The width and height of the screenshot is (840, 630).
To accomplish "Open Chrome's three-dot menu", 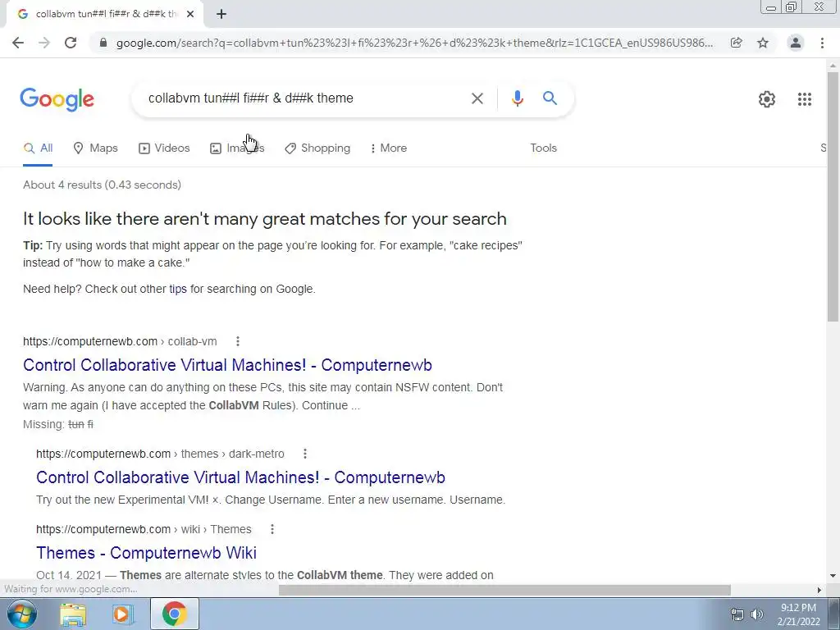I will (822, 43).
